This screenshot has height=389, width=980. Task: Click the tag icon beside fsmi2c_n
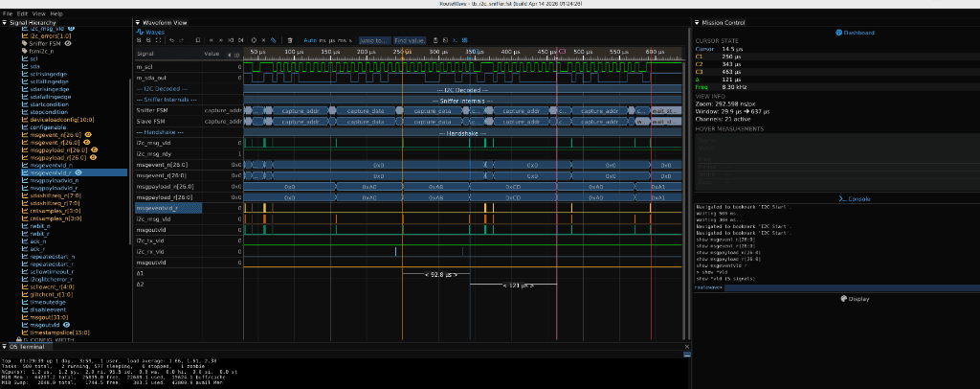tap(25, 52)
